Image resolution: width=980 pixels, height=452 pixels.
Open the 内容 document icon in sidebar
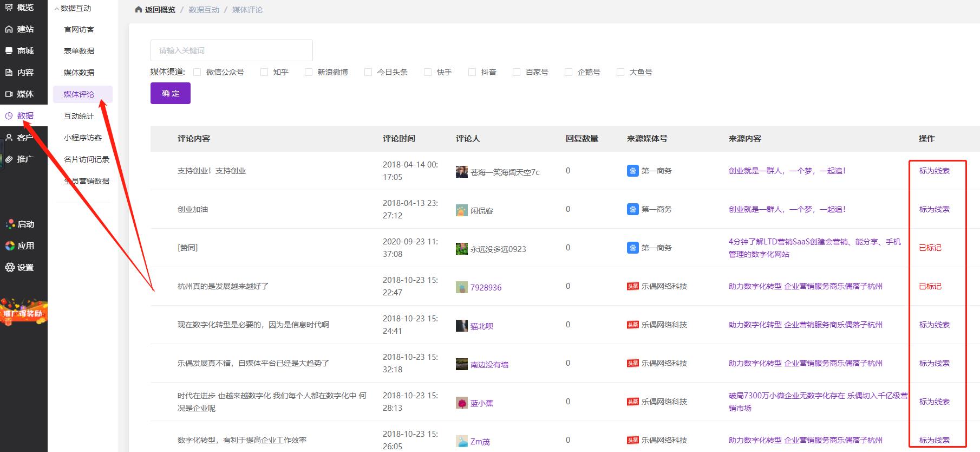pos(9,73)
